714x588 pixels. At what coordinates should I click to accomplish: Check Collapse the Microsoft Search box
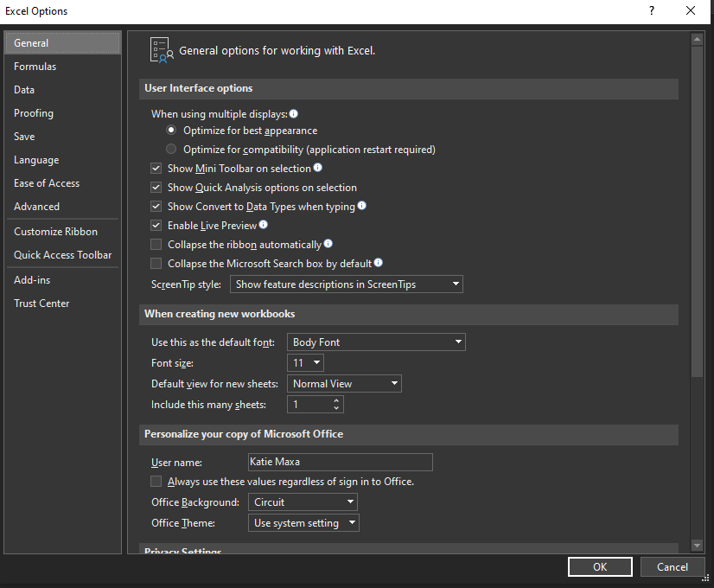(x=156, y=263)
